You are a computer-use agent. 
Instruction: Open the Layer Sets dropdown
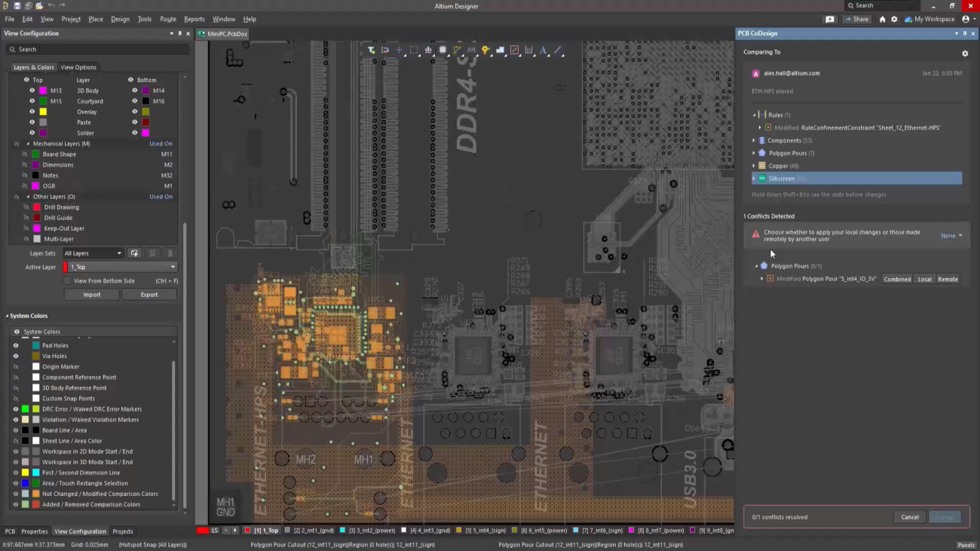92,253
